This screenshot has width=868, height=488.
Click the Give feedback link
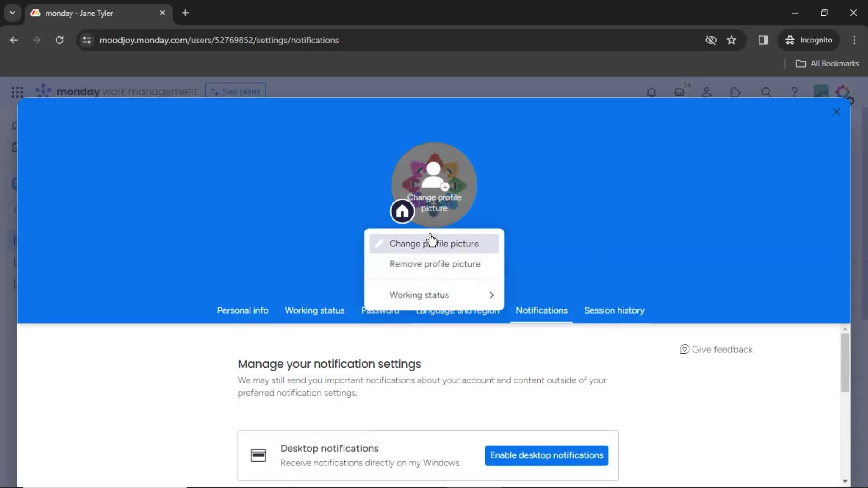pyautogui.click(x=717, y=349)
